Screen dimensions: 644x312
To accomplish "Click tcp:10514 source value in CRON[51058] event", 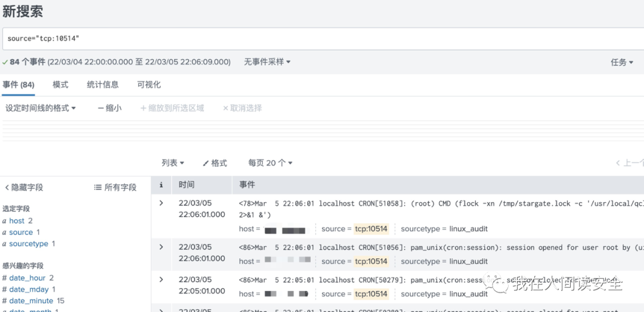I will pos(371,229).
